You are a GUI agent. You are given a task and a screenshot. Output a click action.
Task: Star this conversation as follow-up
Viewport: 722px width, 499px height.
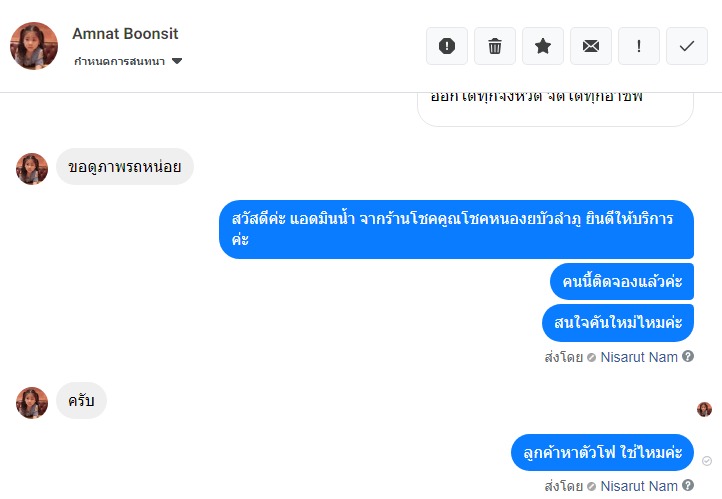coord(543,46)
